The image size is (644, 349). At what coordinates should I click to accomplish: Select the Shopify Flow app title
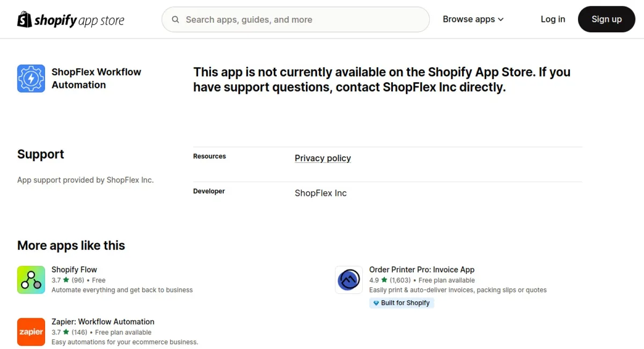(x=74, y=269)
